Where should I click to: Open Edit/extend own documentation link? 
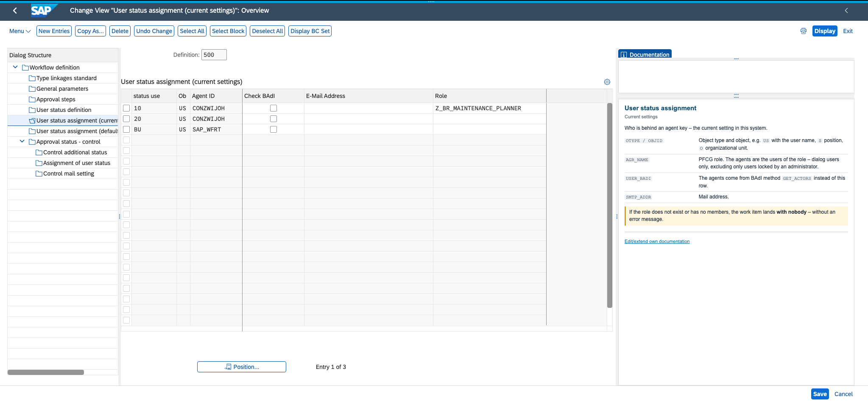[x=657, y=241]
